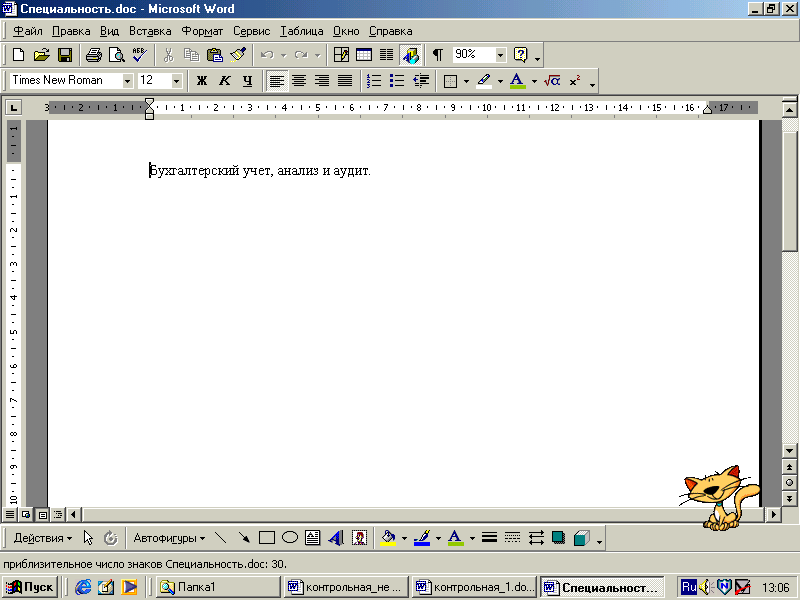Switch to Папка1 taskbar window
Viewport: 800px width, 600px height.
click(x=218, y=587)
